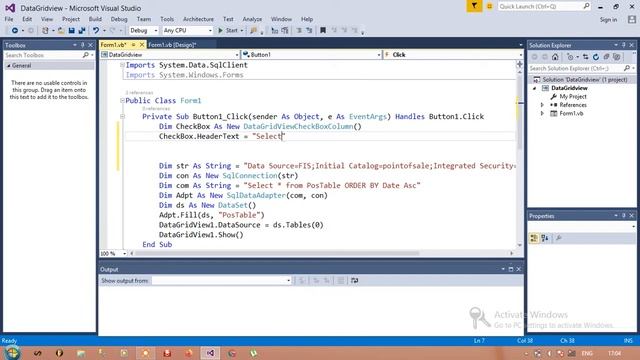This screenshot has width=640, height=360.
Task: Open the notifications flag icon in title bar
Action: 474,6
